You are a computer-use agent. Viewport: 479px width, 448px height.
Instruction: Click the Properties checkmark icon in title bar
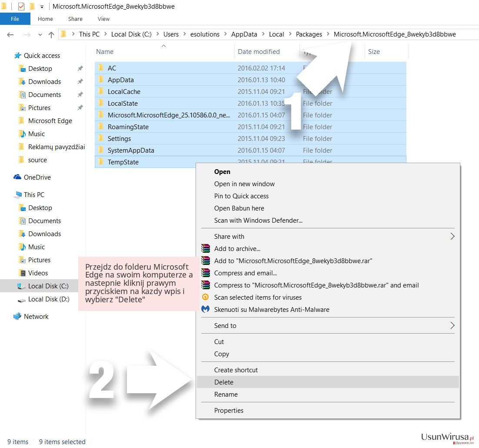[x=21, y=6]
